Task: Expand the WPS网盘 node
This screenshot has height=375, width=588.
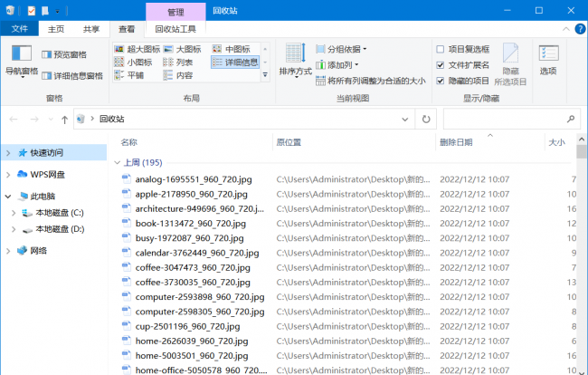Action: 8,175
